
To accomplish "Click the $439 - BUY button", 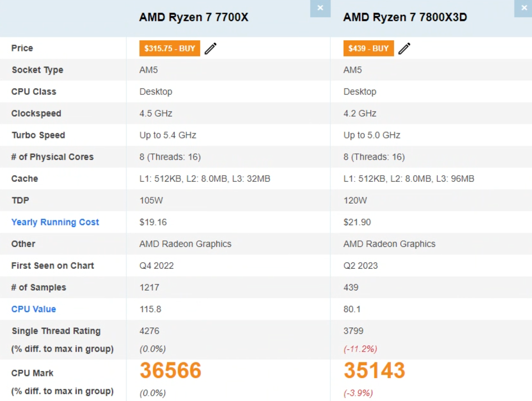I will click(368, 48).
